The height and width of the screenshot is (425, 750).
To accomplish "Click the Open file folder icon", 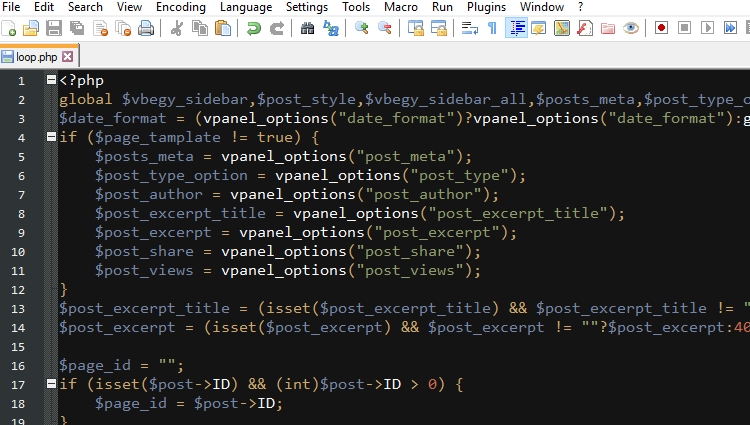I will pos(31,28).
